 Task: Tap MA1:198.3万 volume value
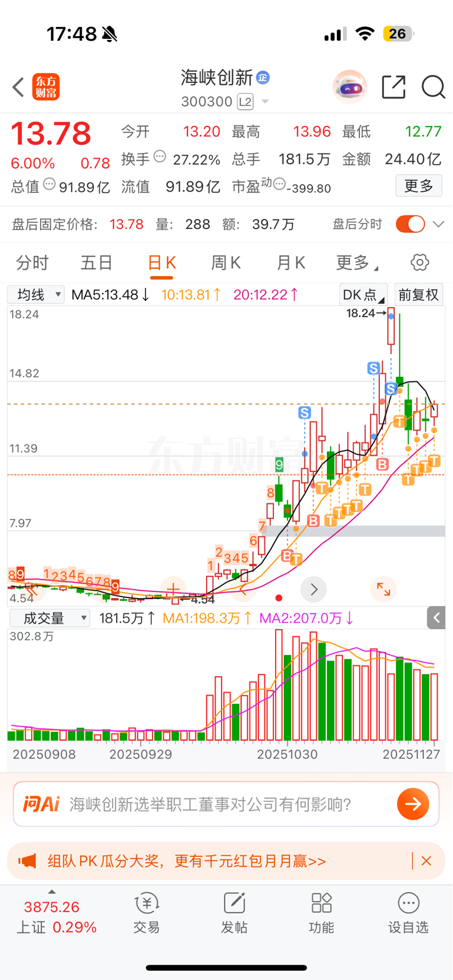207,618
